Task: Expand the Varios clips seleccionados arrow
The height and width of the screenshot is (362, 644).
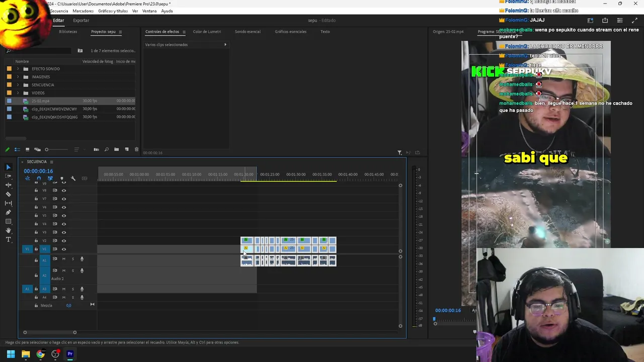Action: click(225, 45)
